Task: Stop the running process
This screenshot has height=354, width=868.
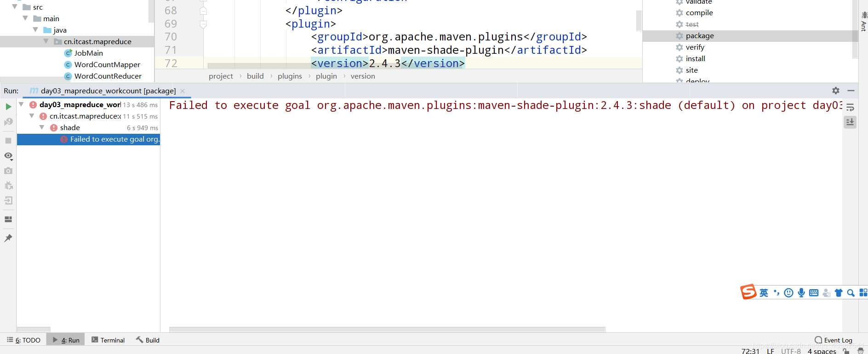Action: (x=8, y=141)
